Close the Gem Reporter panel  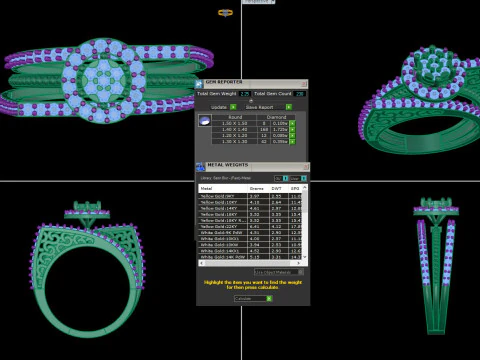point(304,83)
